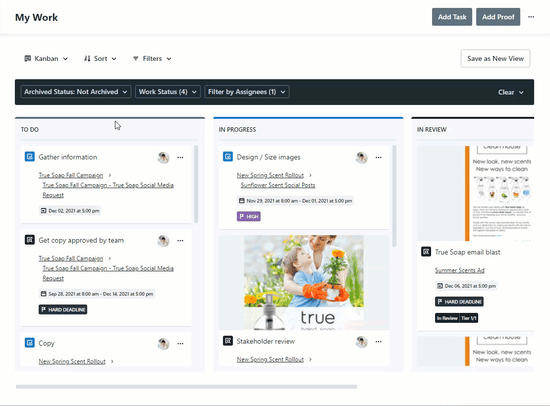Open ellipsis menu on Get copy approved card
This screenshot has width=550, height=406.
[x=180, y=241]
